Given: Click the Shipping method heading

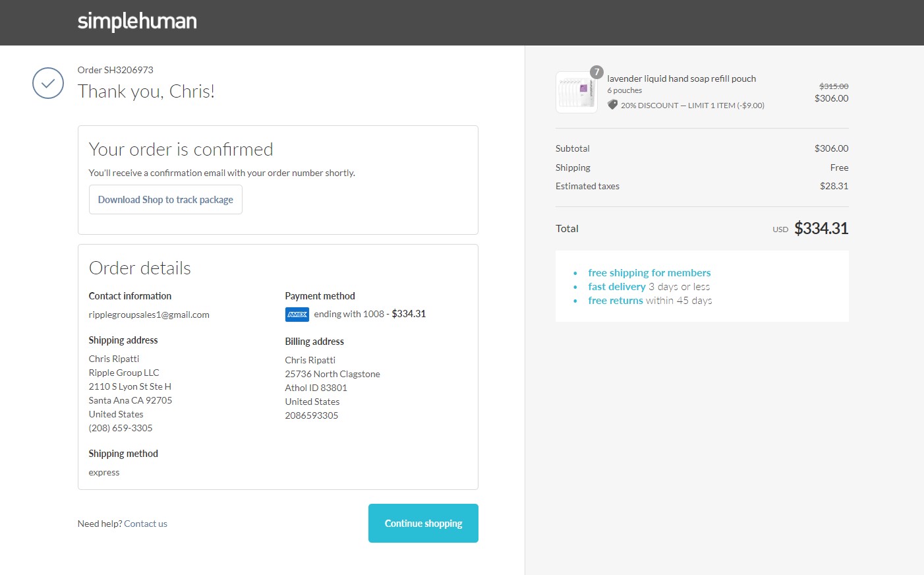Looking at the screenshot, I should pos(123,454).
